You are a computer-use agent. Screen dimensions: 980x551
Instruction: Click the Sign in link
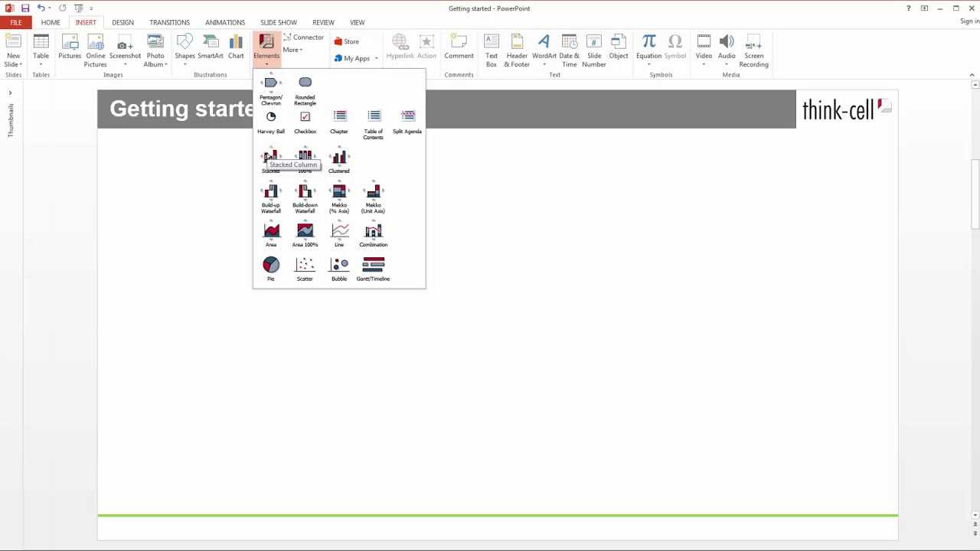click(969, 22)
